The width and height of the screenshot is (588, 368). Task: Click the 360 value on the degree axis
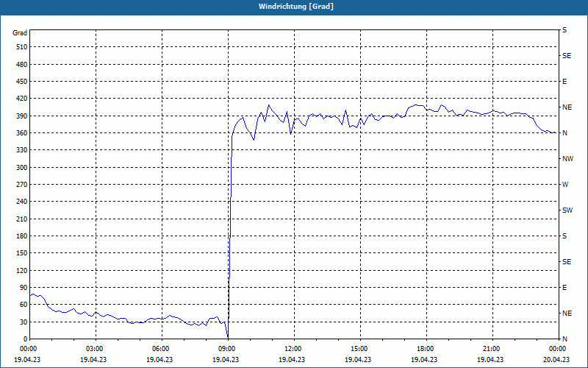[x=21, y=133]
